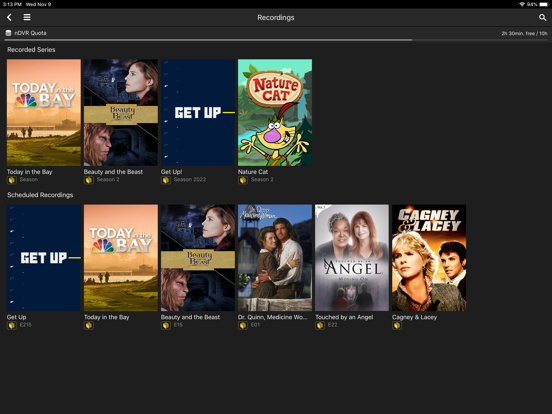This screenshot has height=414, width=552.
Task: Click the 'Get Up!' series title
Action: (x=171, y=172)
